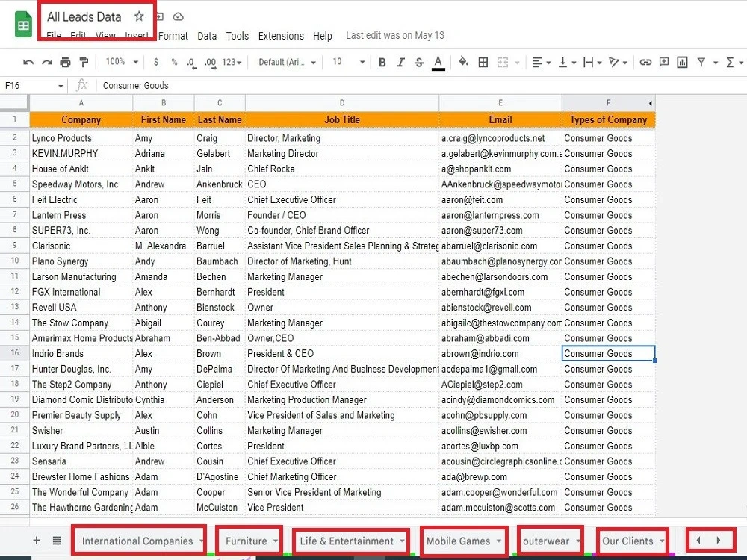
Task: Toggle bold formatting
Action: coord(382,63)
